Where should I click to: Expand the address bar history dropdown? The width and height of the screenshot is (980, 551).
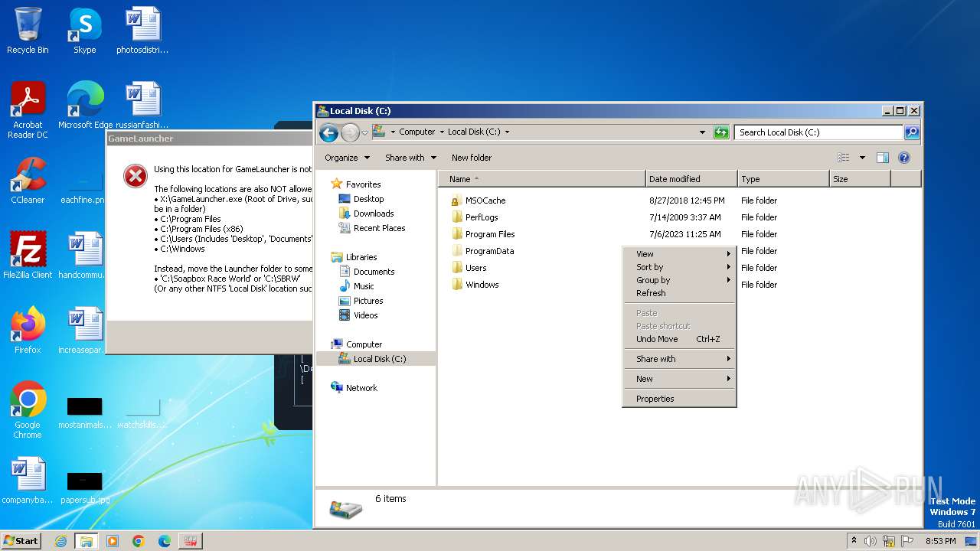[703, 132]
